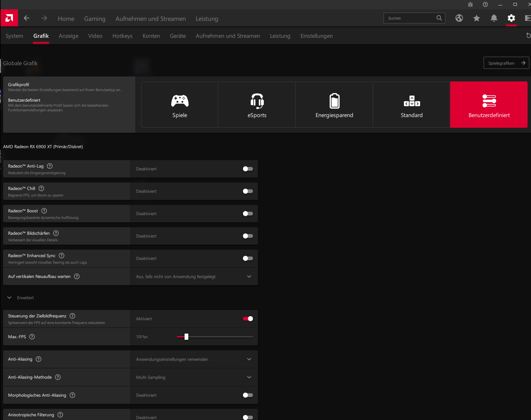Image resolution: width=531 pixels, height=420 pixels.
Task: Enable Radeon Enhanced Sync toggle
Action: tap(248, 258)
